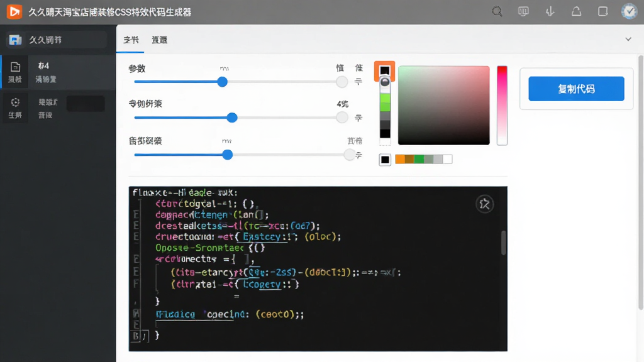
Task: Choose the orange swatch in the palette row
Action: click(399, 159)
